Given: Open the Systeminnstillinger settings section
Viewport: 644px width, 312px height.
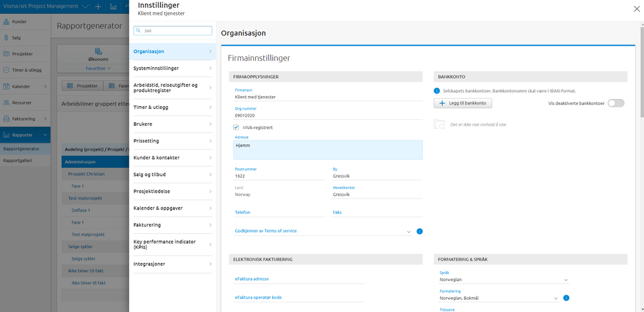Looking at the screenshot, I should point(173,68).
